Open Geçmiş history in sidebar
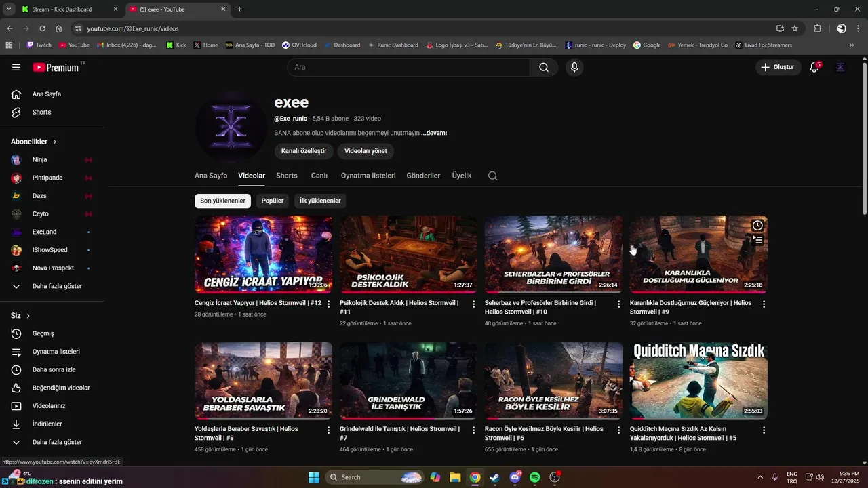Viewport: 868px width, 488px height. [52, 333]
